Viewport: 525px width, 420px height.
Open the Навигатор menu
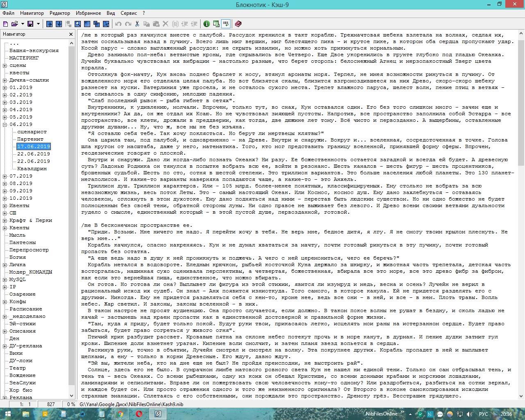click(x=32, y=13)
